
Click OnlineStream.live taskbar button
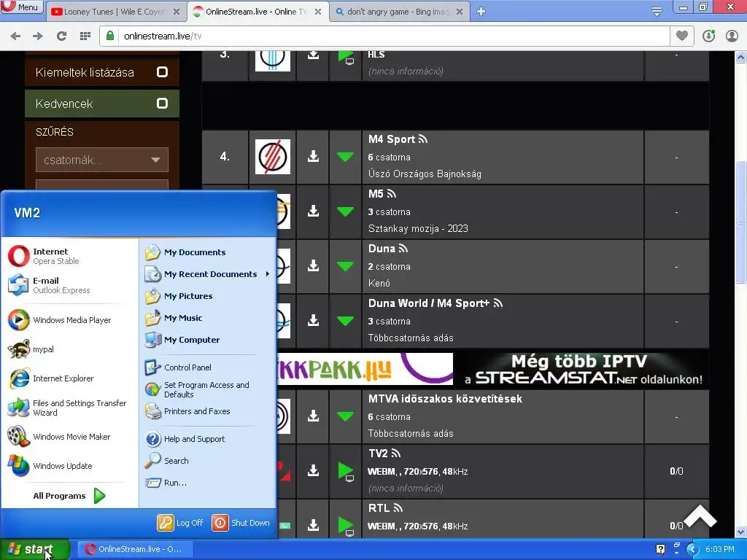133,549
